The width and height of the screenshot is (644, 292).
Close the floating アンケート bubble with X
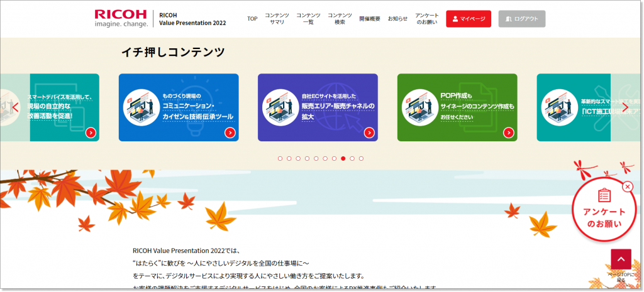pyautogui.click(x=627, y=187)
